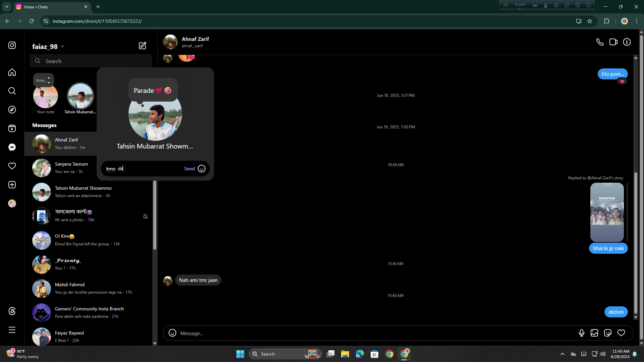Click the Create new post plus icon
This screenshot has height=362, width=644.
pos(12,185)
